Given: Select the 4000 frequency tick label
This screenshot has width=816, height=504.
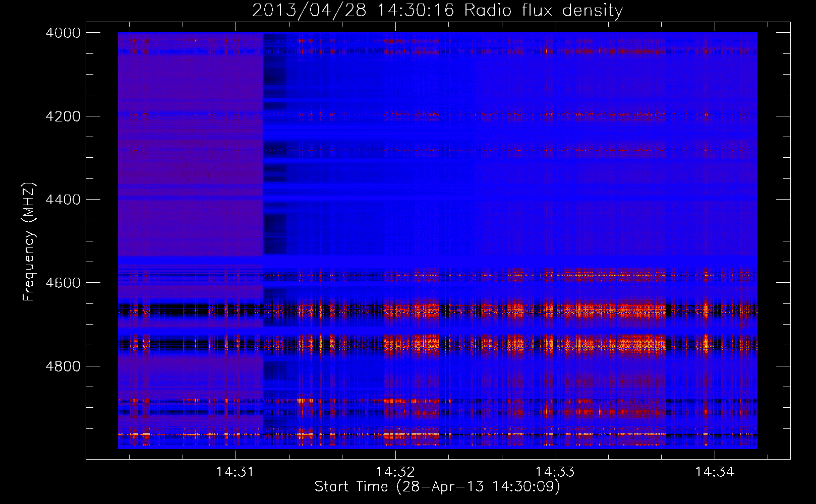Looking at the screenshot, I should [63, 33].
